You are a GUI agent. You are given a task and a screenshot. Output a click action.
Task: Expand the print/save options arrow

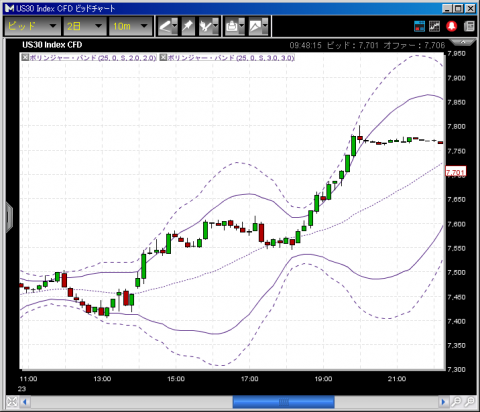click(242, 26)
